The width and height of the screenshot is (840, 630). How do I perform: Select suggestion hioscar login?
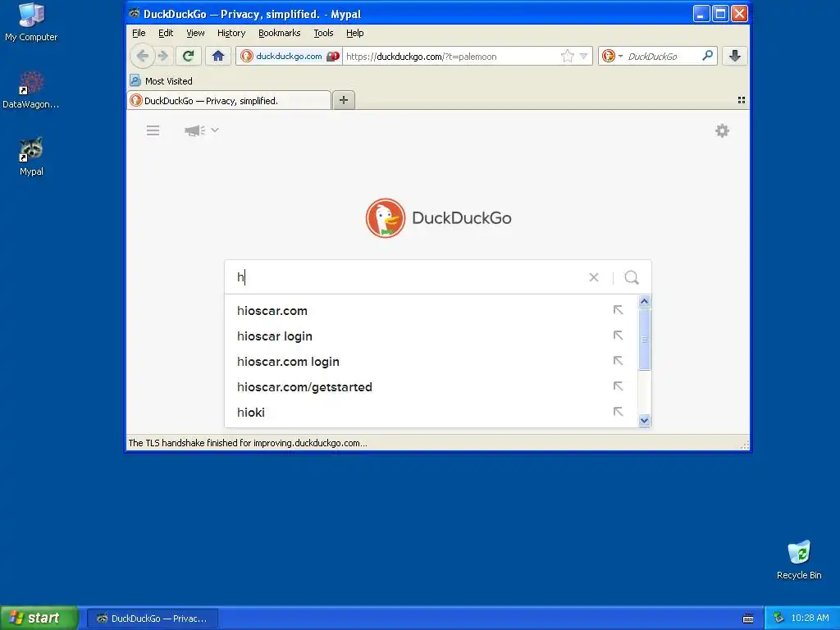(431, 336)
